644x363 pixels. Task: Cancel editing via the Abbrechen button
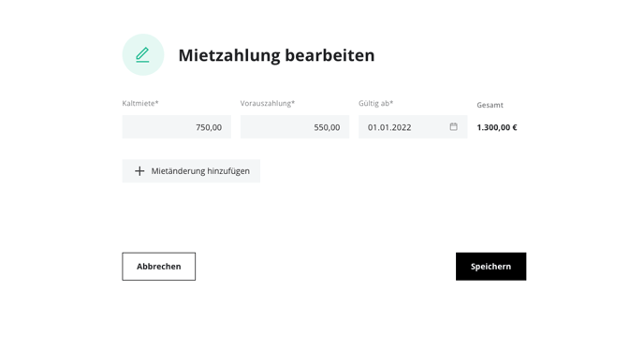[158, 267]
